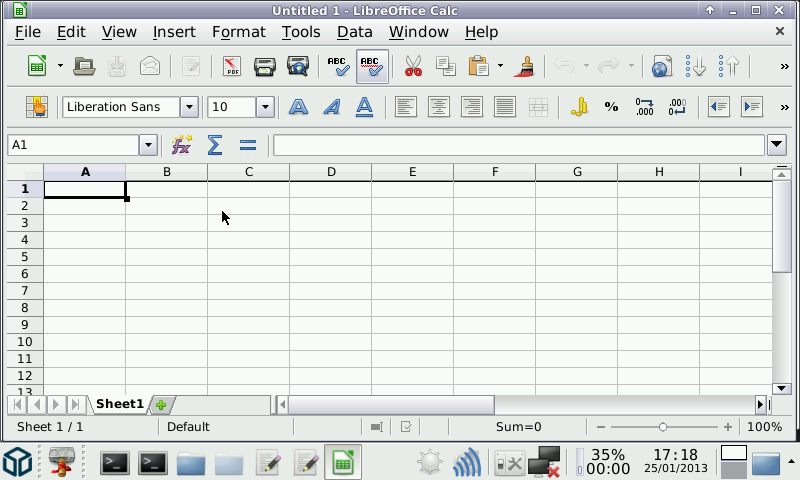800x480 pixels.
Task: Click the Print icon in toolbar
Action: pyautogui.click(x=264, y=67)
